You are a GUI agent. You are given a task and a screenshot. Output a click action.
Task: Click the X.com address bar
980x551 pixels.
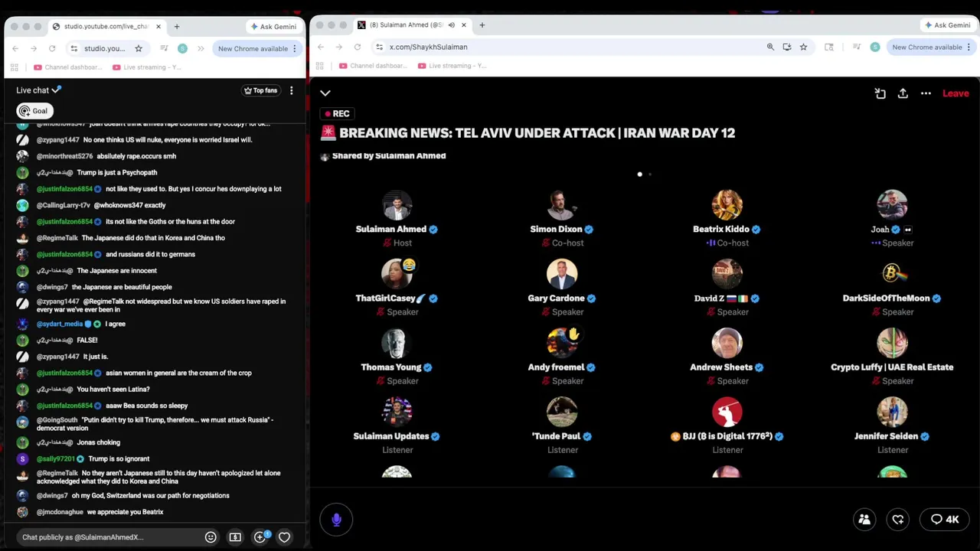pos(567,47)
